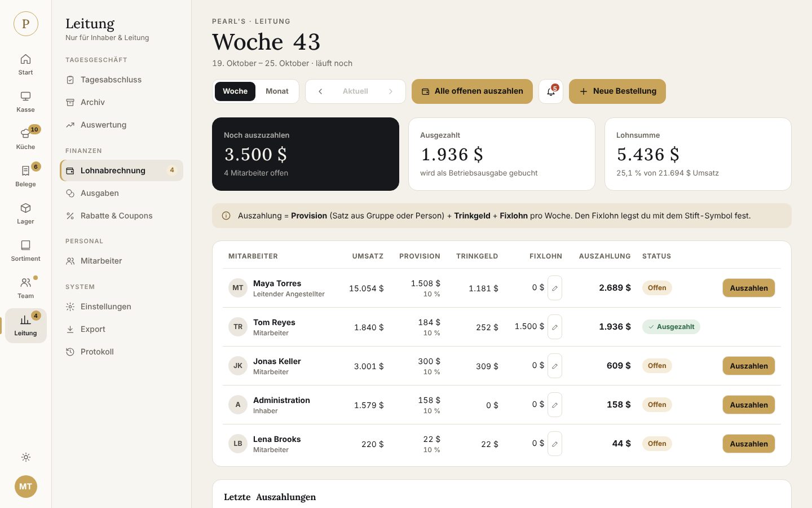Click the theme sun icon
812x508 pixels.
(x=26, y=457)
